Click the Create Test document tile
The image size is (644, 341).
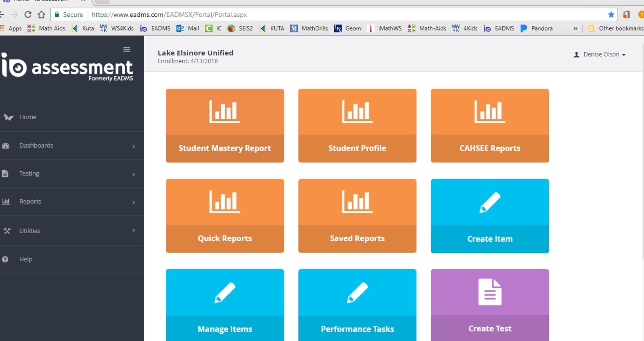coord(490,305)
